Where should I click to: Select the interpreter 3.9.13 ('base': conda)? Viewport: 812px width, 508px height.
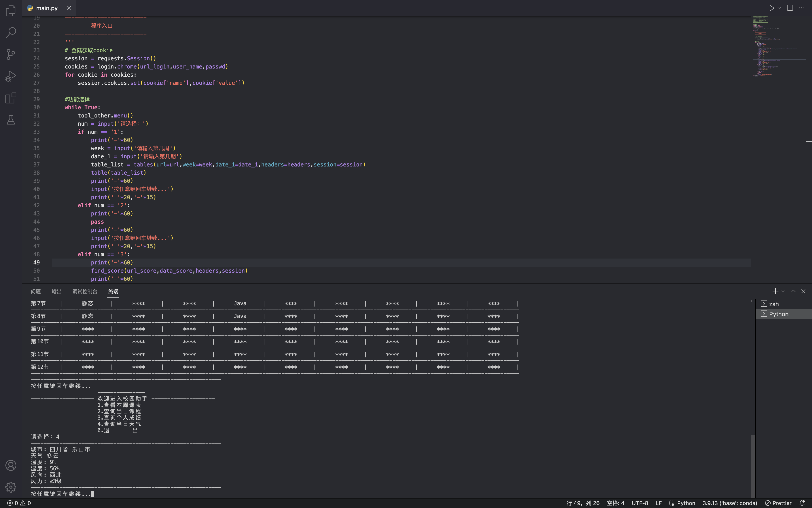pos(730,503)
